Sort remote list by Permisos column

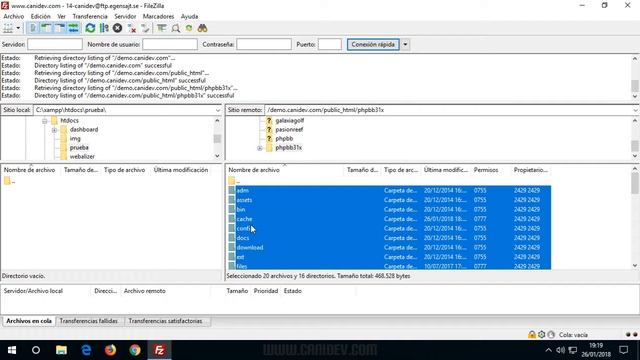491,170
